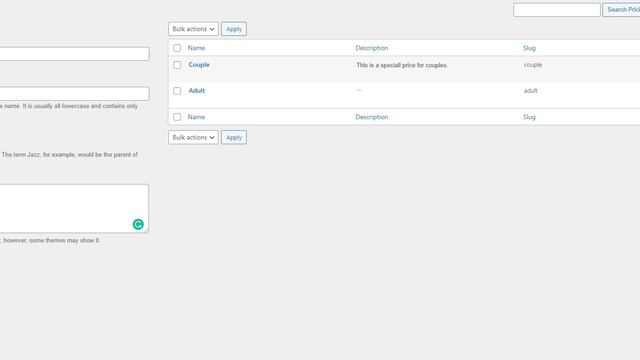Click into the first input field (name)
The image size is (640, 360).
pos(74,54)
